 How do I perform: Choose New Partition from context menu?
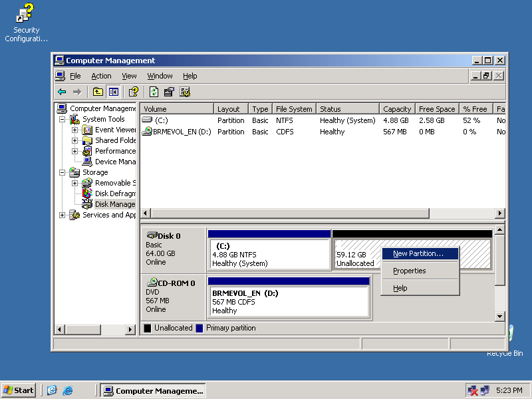(x=420, y=254)
